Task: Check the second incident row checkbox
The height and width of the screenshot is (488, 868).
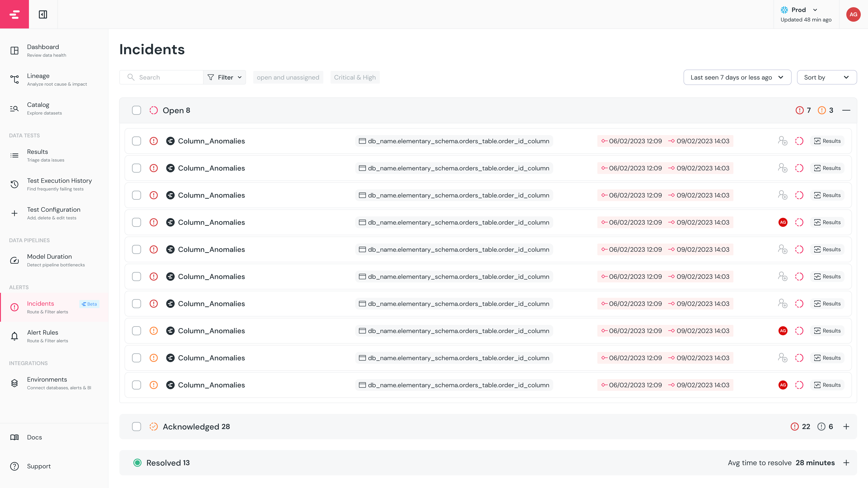Action: 137,168
